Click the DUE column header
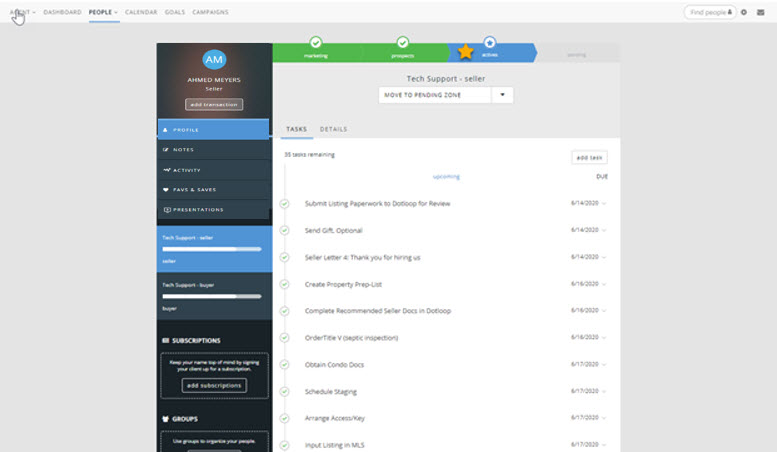777x452 pixels. pos(602,176)
